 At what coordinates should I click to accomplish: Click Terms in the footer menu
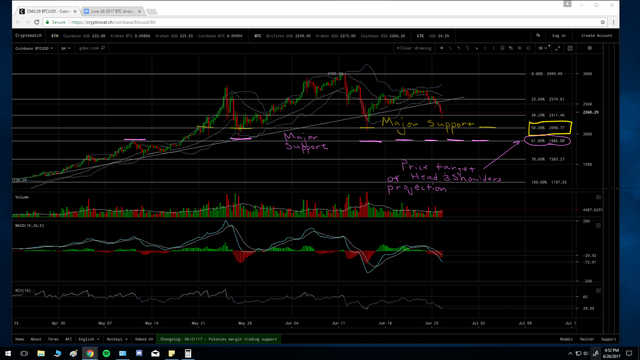pos(53,339)
